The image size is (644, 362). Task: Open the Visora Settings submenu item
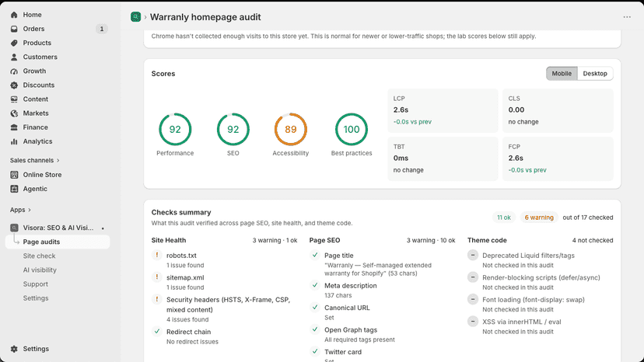[36, 298]
